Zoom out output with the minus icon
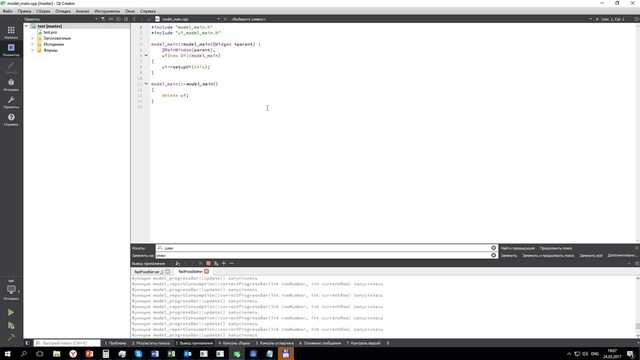Image resolution: width=640 pixels, height=360 pixels. [231, 263]
